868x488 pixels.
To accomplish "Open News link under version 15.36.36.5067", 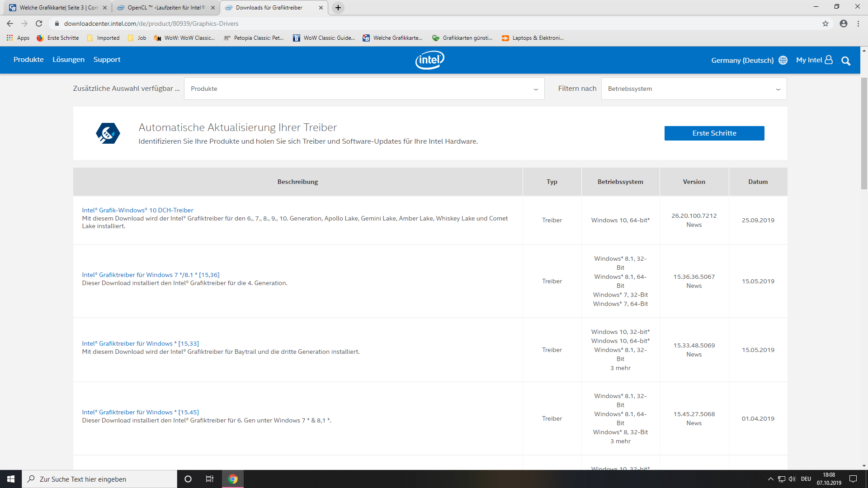I will [693, 286].
